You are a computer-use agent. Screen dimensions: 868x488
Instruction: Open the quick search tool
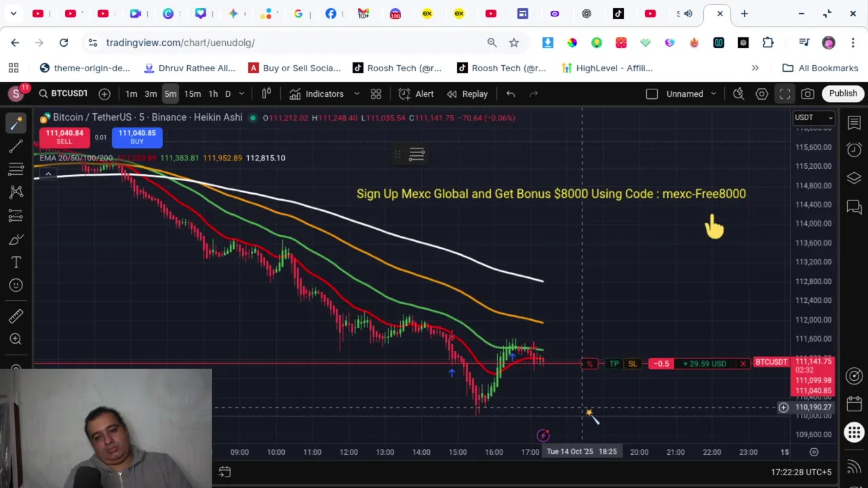click(738, 94)
